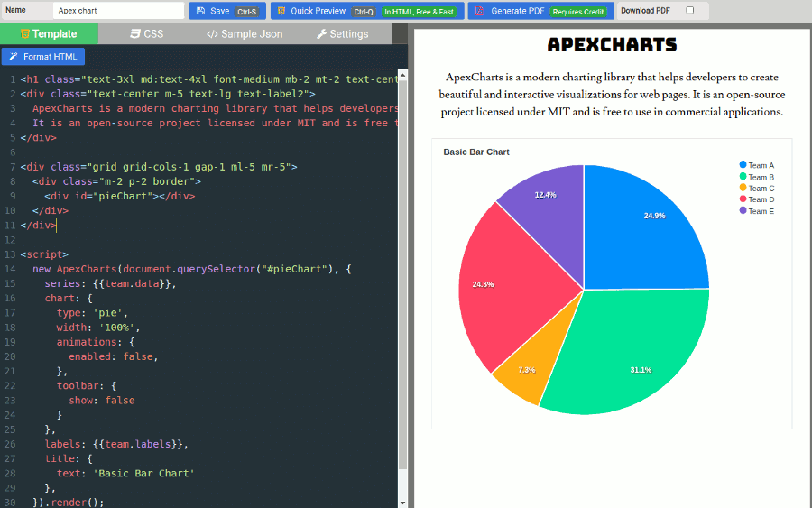Screen dimensions: 812x508
Task: Click code line 8 'm-2 p-2 border' div
Action: click(x=116, y=181)
